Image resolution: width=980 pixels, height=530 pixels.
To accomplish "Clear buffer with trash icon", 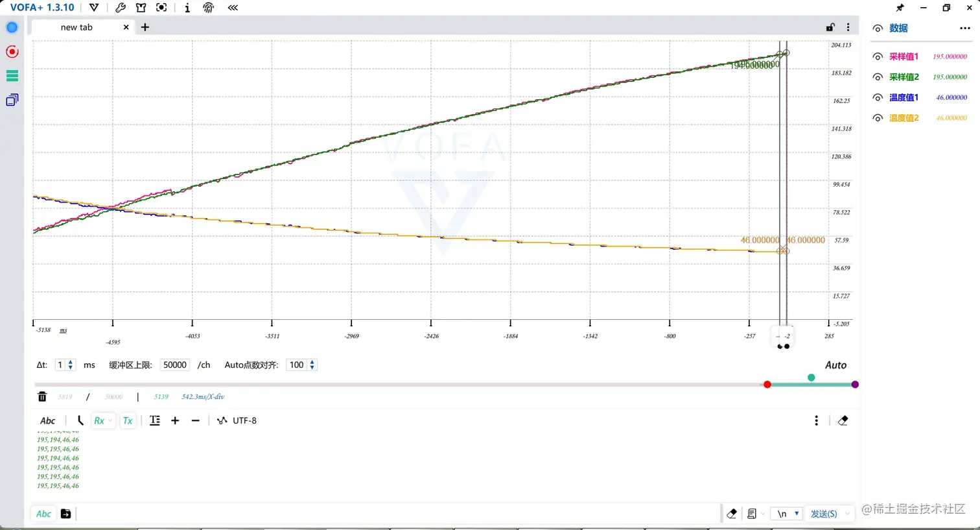I will pos(42,396).
